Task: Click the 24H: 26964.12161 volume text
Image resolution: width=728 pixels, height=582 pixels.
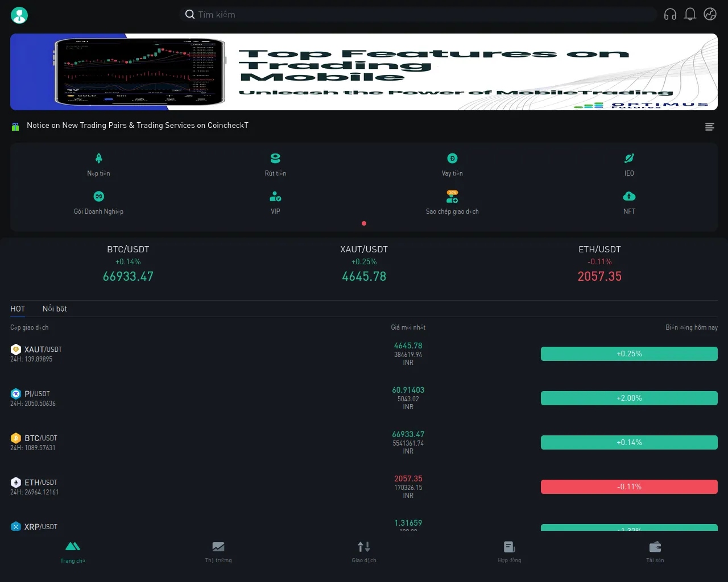Action: (35, 492)
